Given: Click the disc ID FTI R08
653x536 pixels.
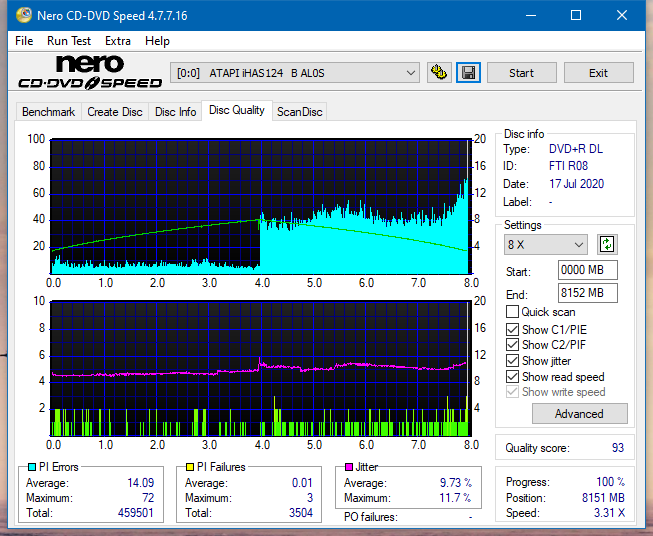Looking at the screenshot, I should 568,166.
